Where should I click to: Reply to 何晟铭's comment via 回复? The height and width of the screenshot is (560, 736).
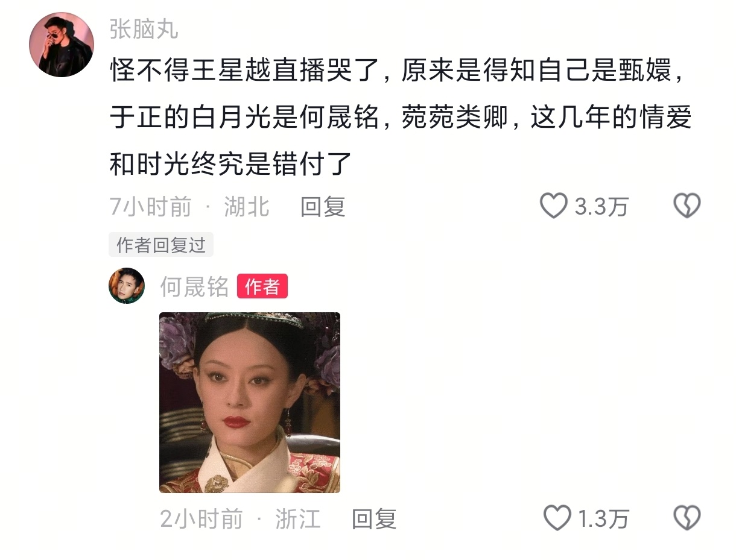coord(374,518)
